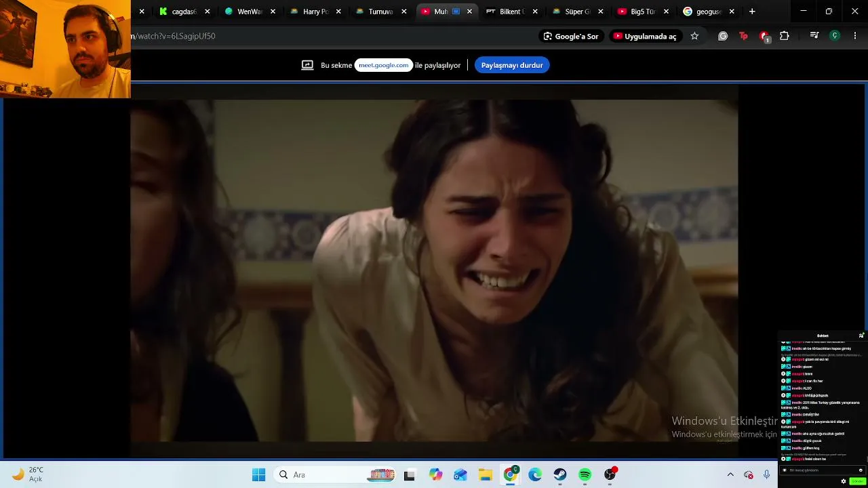This screenshot has width=868, height=488.
Task: Close the Harry Po tab
Action: click(338, 12)
